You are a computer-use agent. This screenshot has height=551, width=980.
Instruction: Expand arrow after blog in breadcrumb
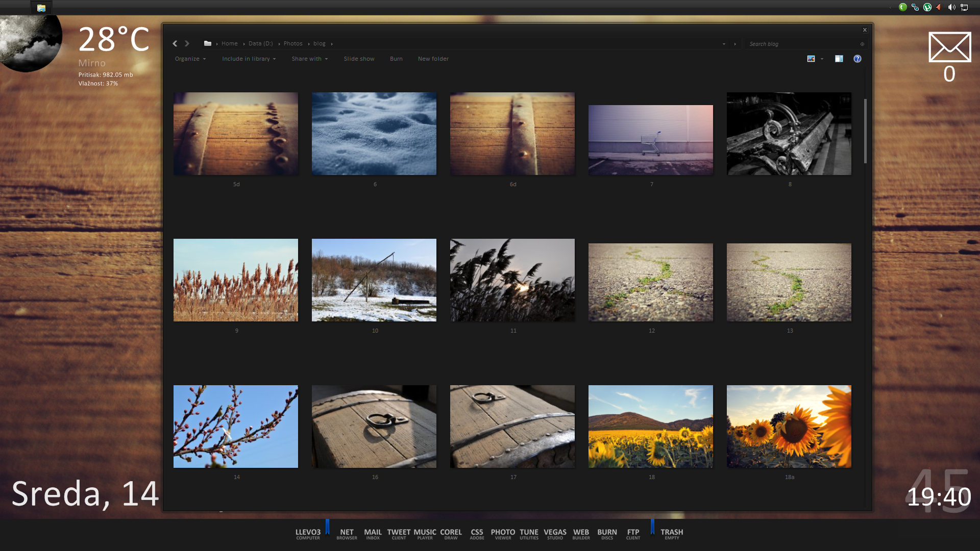point(332,44)
